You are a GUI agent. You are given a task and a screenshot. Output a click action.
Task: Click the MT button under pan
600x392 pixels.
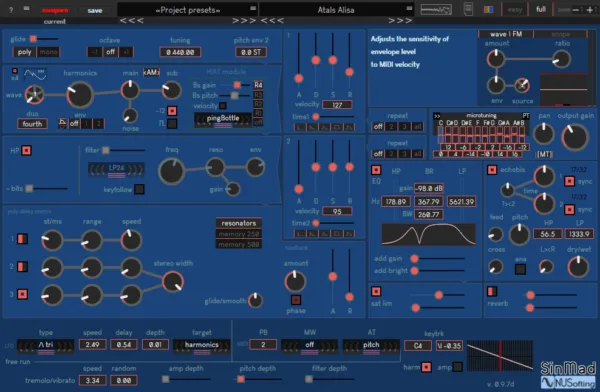pos(544,154)
